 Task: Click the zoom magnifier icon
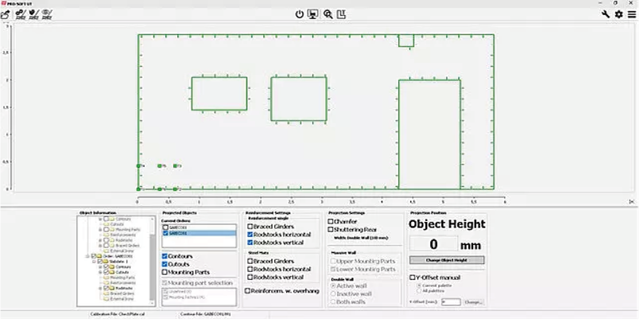[x=328, y=14]
